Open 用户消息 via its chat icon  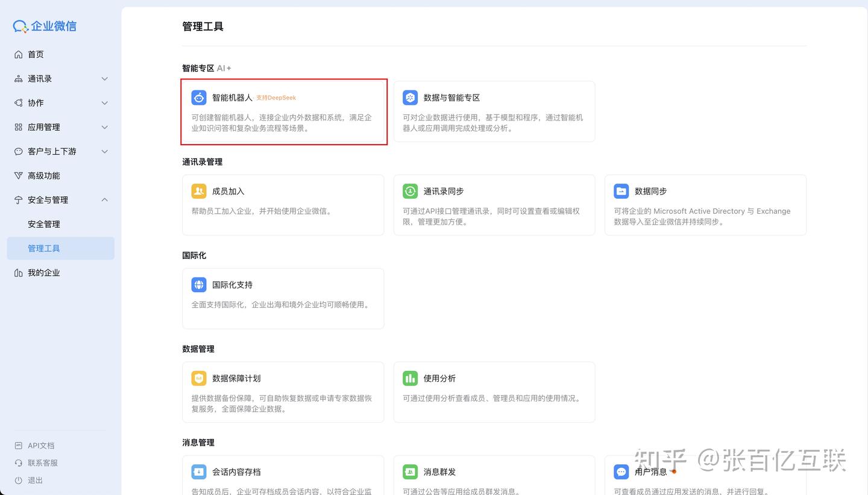click(x=621, y=472)
